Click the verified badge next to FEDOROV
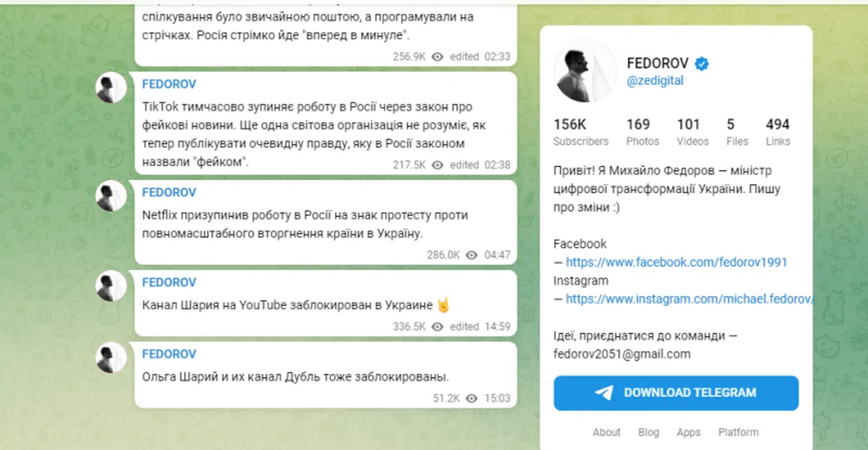Viewport: 868px width, 450px height. [702, 64]
